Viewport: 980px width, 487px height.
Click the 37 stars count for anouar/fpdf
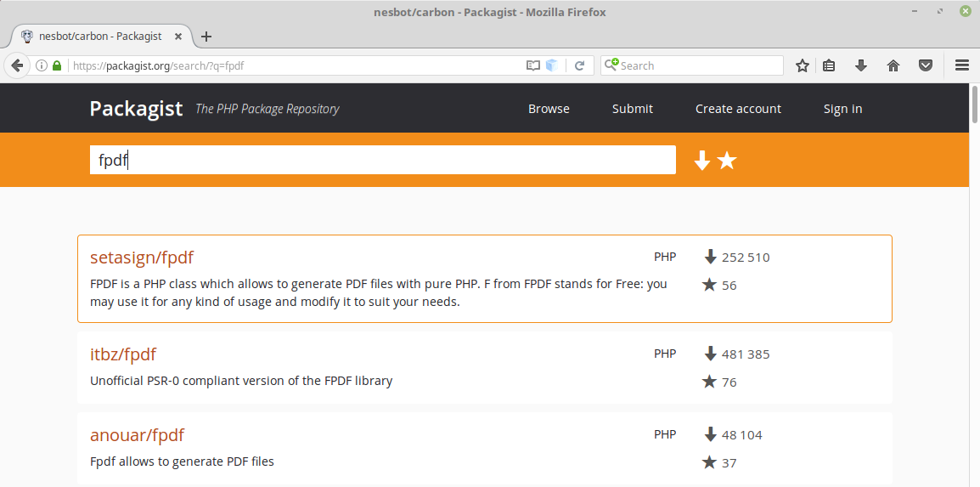729,463
